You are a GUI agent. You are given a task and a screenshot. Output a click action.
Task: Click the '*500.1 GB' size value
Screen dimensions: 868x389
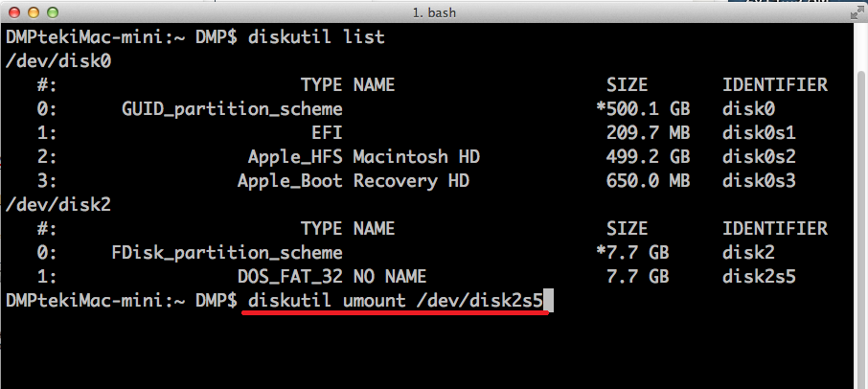click(643, 109)
